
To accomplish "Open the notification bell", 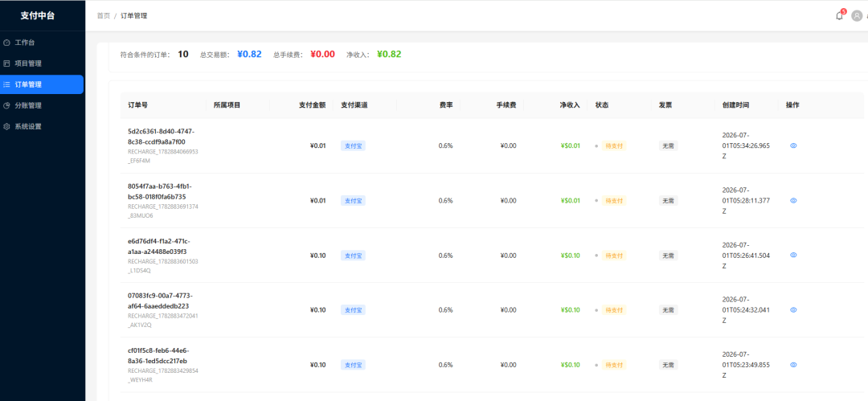I will (x=839, y=16).
